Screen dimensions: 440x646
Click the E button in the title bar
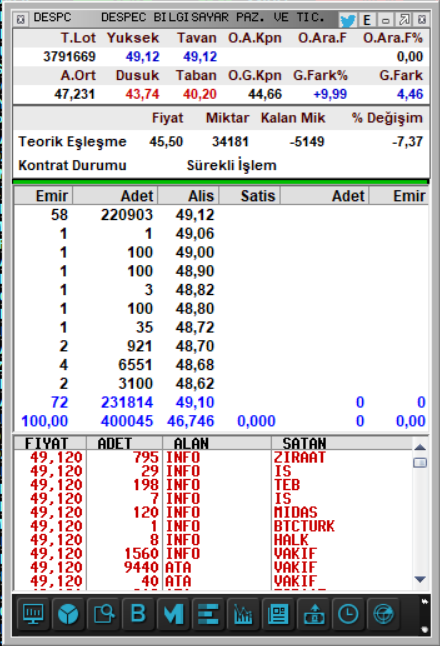tap(367, 20)
